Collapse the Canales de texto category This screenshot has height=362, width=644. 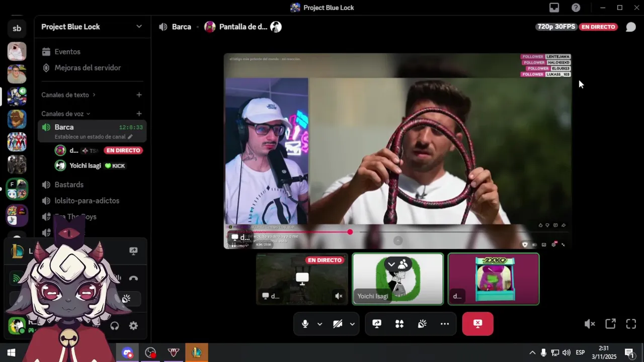tap(68, 95)
